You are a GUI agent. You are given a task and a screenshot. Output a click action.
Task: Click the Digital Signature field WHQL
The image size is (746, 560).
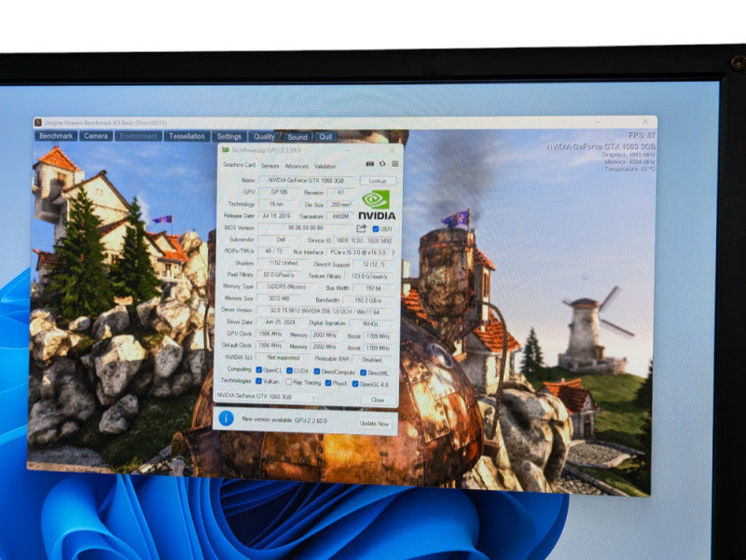click(370, 324)
